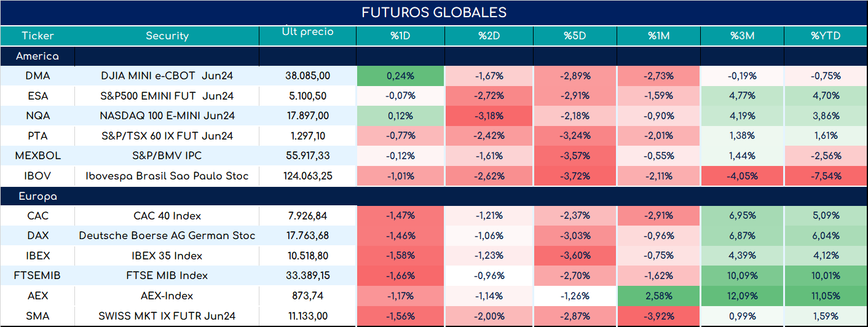Select the CAC 40 Index price 7.926,84
Image resolution: width=868 pixels, height=327 pixels.
click(307, 216)
